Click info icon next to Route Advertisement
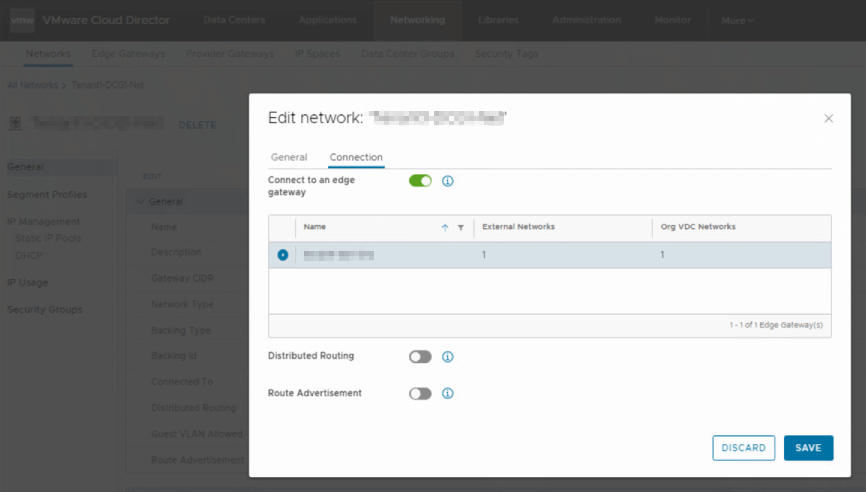The width and height of the screenshot is (866, 492). pyautogui.click(x=448, y=393)
